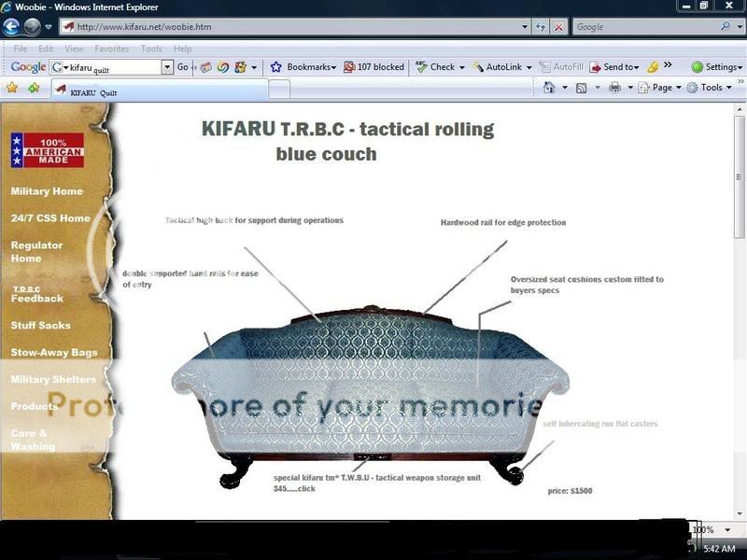Select the KIFARU Quilt tab
Screen dimensions: 747x560
coord(160,89)
